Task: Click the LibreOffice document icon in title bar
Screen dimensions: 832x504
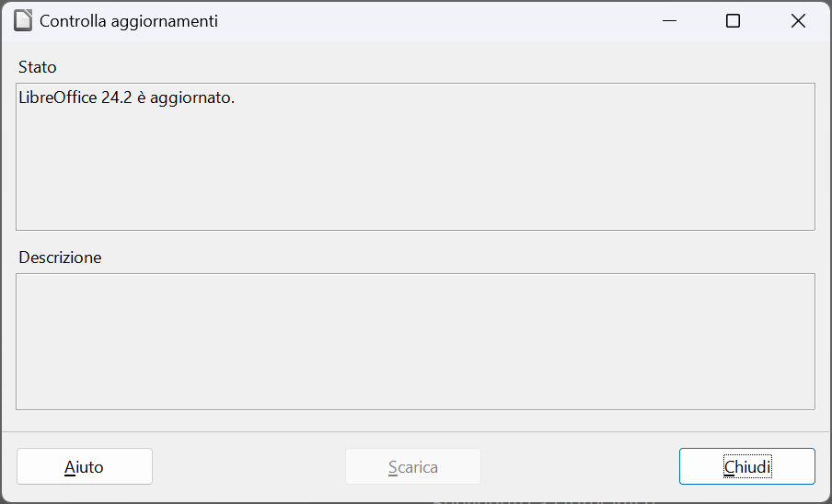Action: click(x=23, y=20)
